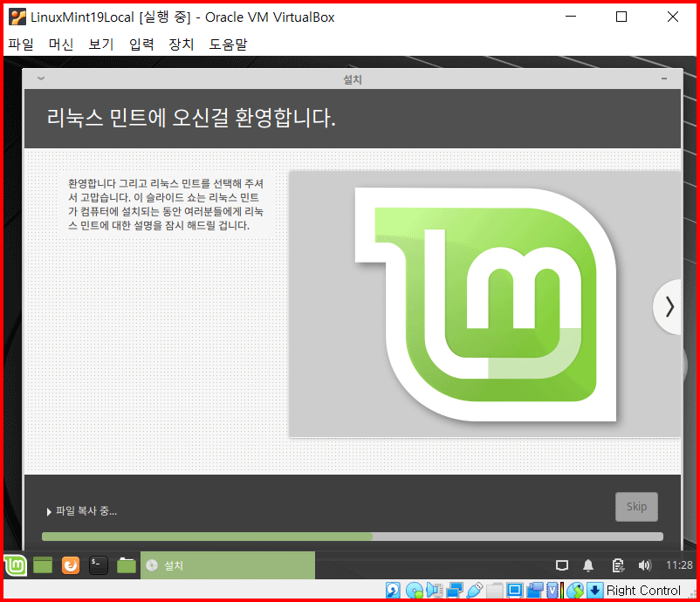Open the clipboard manager tray icon

[x=618, y=565]
